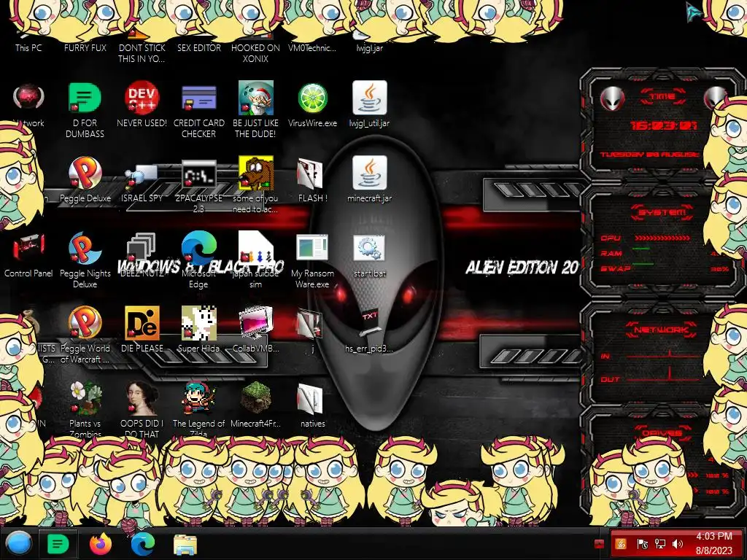Select the lwjgl.jar label at top

(370, 47)
